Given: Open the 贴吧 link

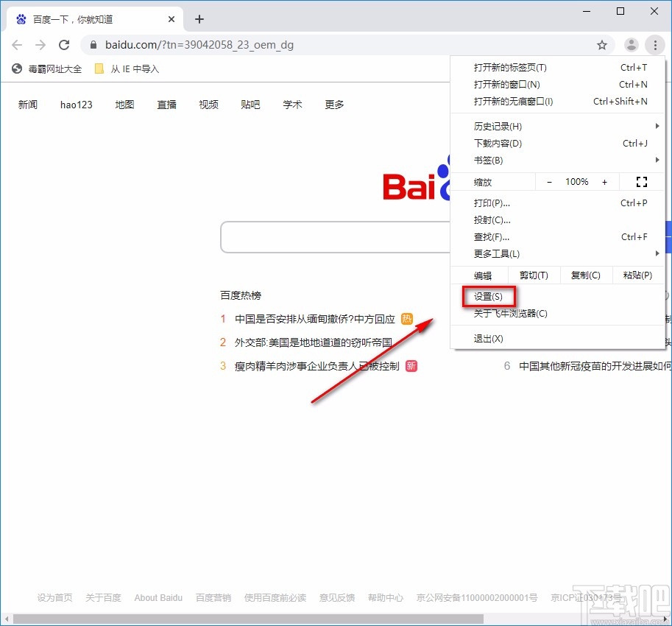Looking at the screenshot, I should pos(250,105).
